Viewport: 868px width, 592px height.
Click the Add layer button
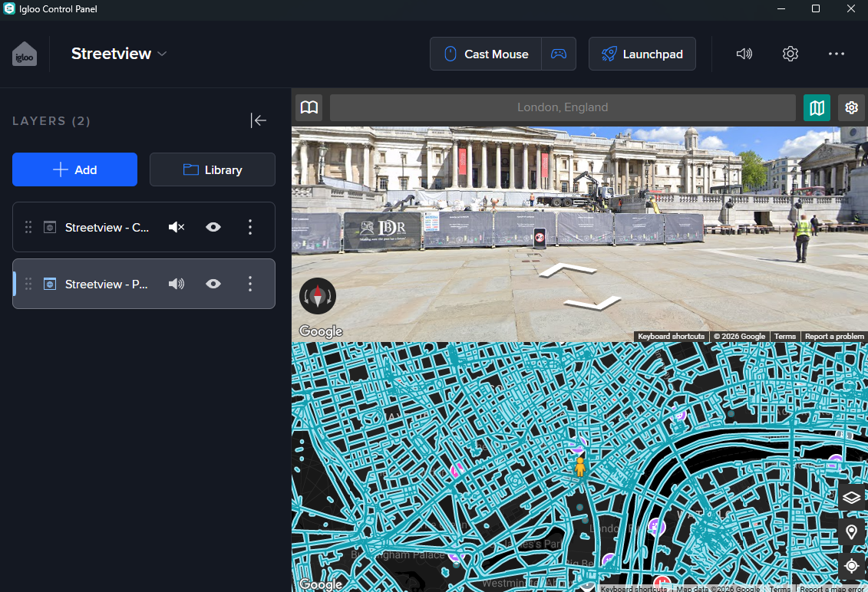tap(74, 169)
